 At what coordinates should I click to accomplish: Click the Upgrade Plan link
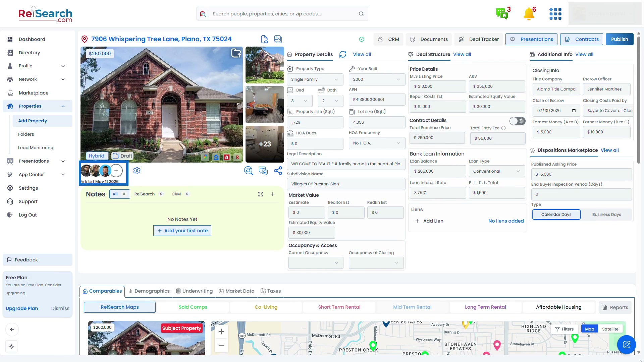[22, 308]
